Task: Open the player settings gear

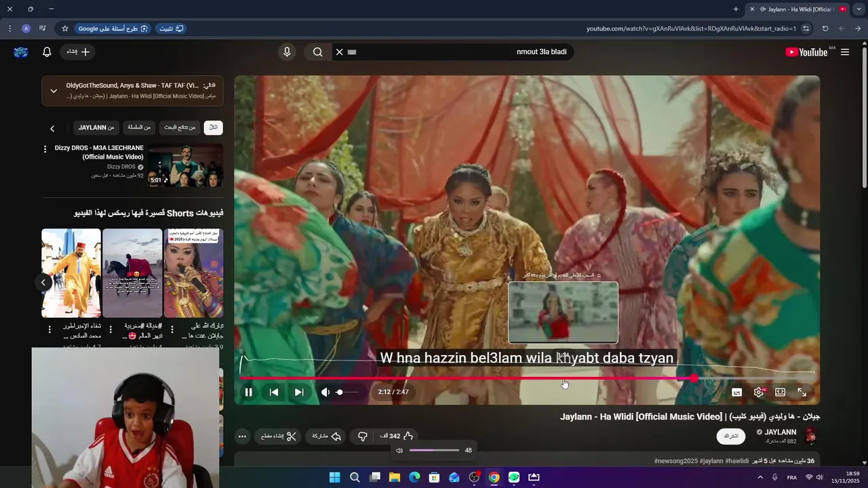Action: [x=759, y=392]
